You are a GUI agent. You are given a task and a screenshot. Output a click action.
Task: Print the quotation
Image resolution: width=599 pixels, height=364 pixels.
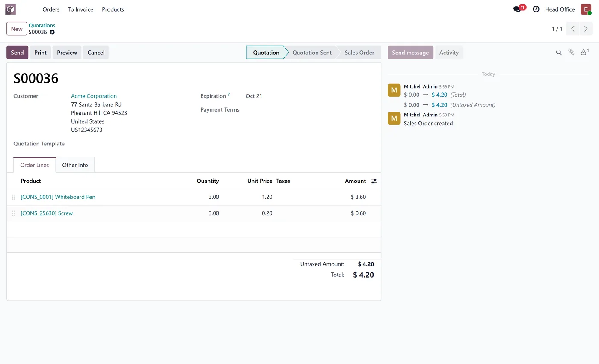pyautogui.click(x=40, y=52)
